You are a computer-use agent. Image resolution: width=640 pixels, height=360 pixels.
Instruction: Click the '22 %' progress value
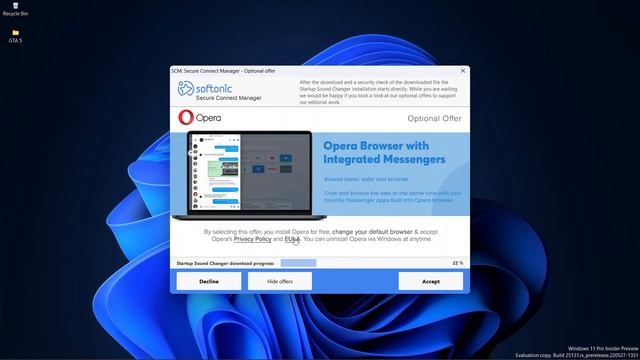point(458,263)
